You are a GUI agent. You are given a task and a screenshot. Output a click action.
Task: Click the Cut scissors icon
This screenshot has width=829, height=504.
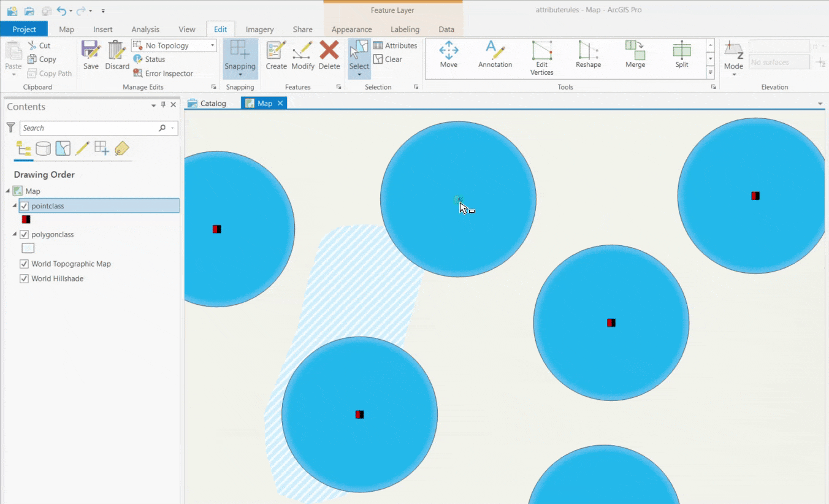[x=32, y=45]
